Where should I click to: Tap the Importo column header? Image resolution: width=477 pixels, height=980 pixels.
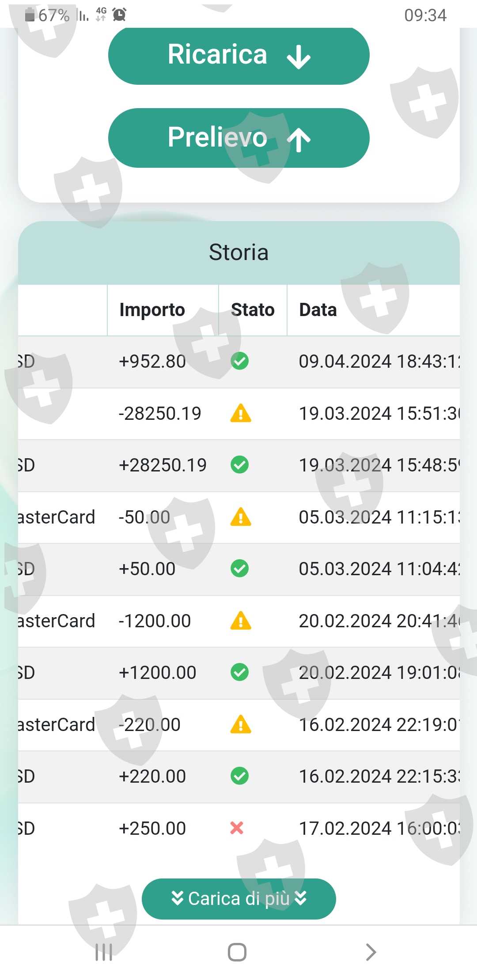pyautogui.click(x=152, y=310)
